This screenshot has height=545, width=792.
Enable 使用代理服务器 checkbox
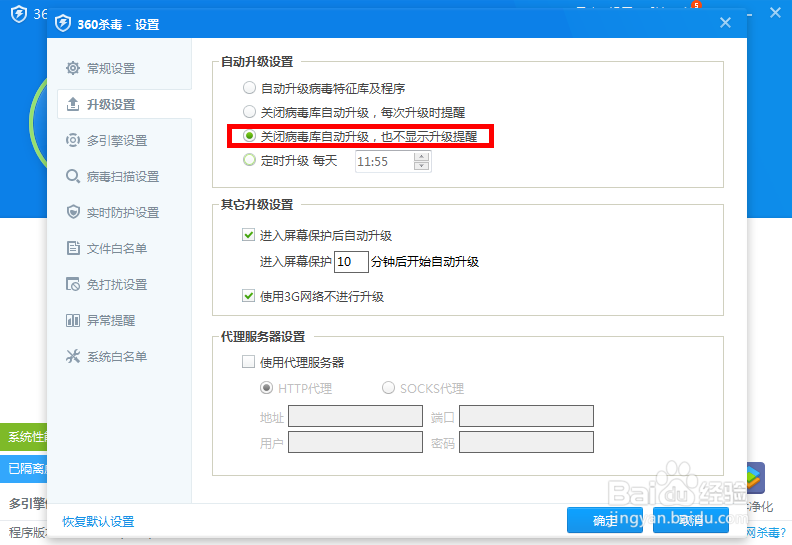click(x=248, y=362)
